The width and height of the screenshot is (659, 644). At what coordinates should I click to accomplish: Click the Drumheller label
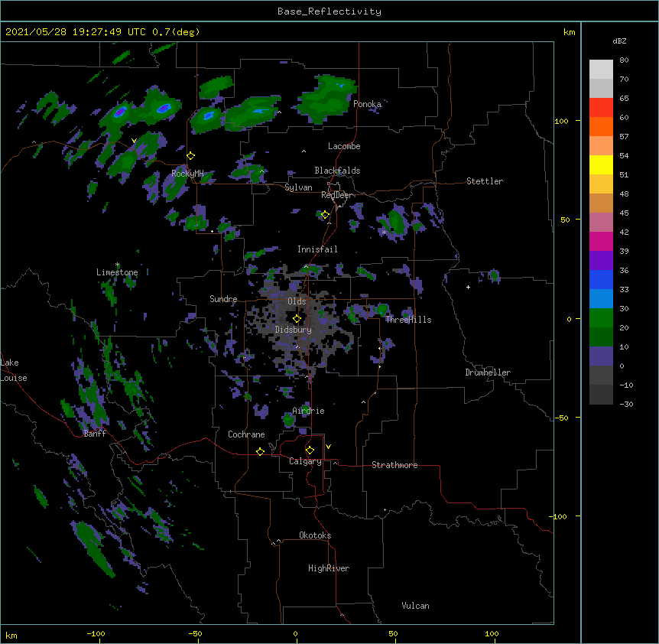coord(488,372)
